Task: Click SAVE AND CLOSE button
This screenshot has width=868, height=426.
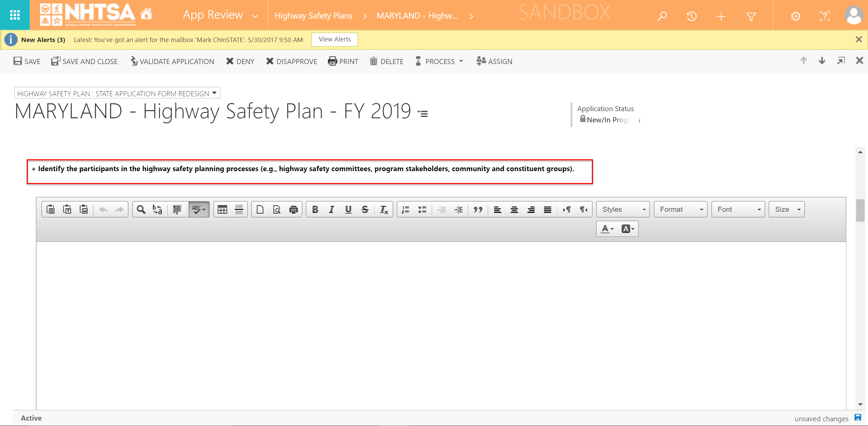Action: 84,61
